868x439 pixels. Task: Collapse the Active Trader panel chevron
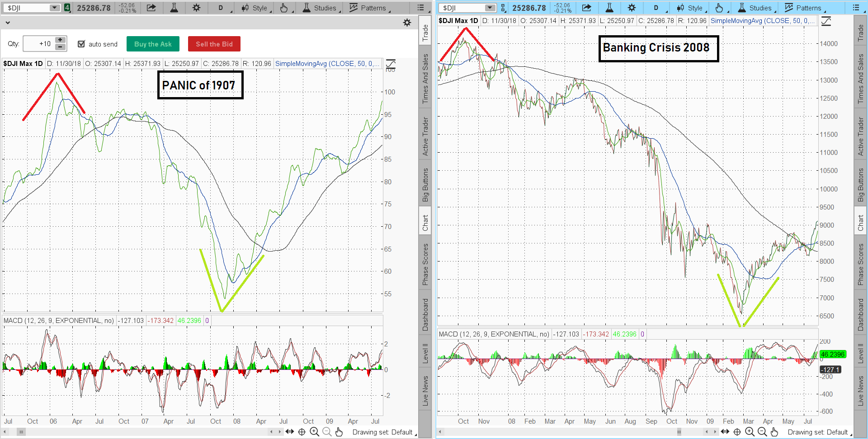click(x=8, y=23)
